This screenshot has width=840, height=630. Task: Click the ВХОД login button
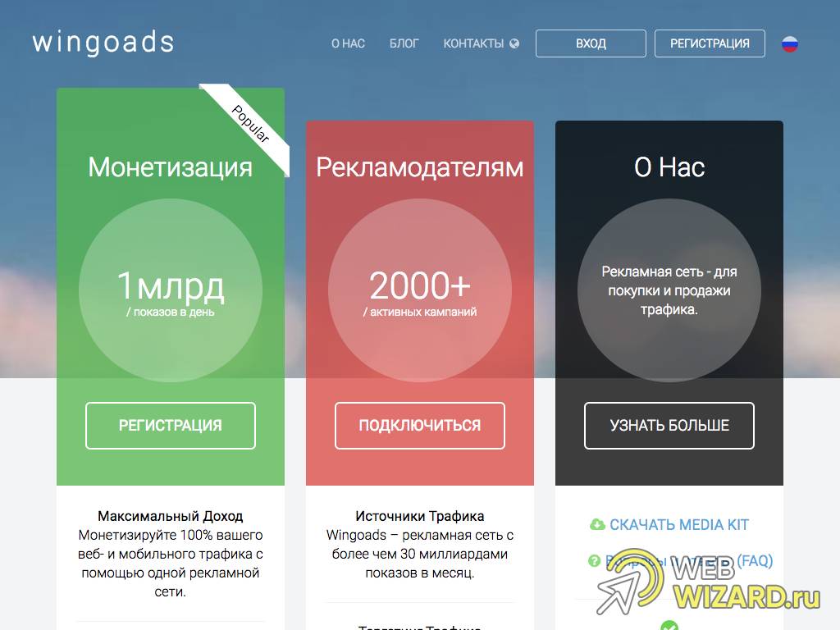(591, 43)
